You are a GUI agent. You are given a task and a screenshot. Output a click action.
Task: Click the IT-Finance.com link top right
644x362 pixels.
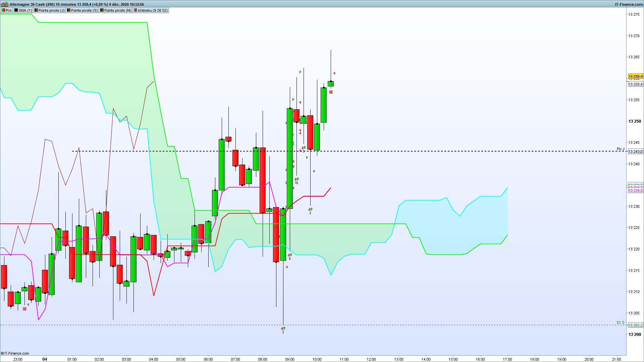coord(629,4)
